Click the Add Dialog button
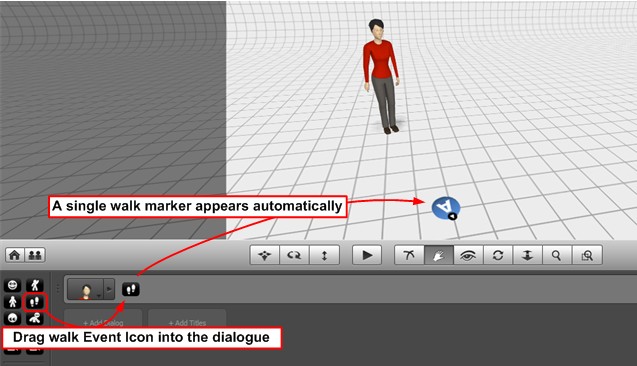 (103, 323)
